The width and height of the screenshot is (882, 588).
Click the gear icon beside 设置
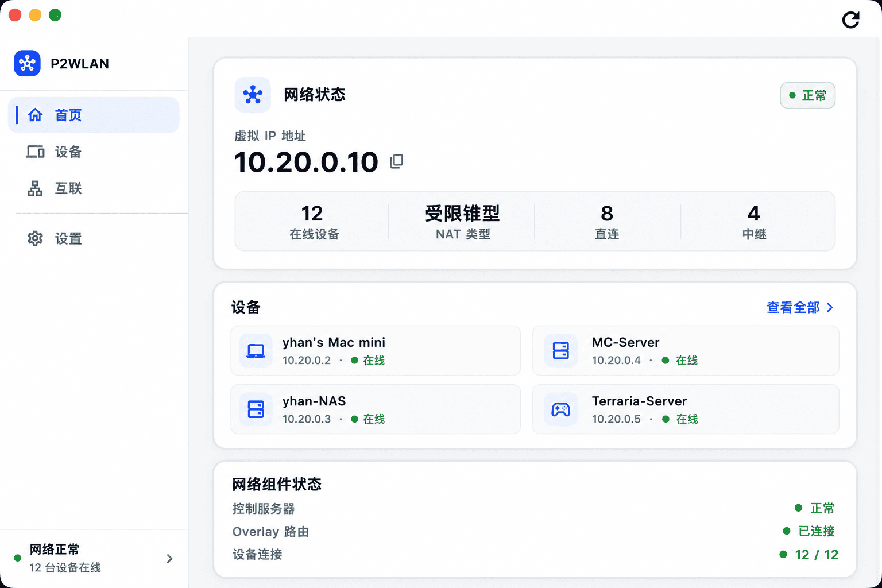click(35, 238)
